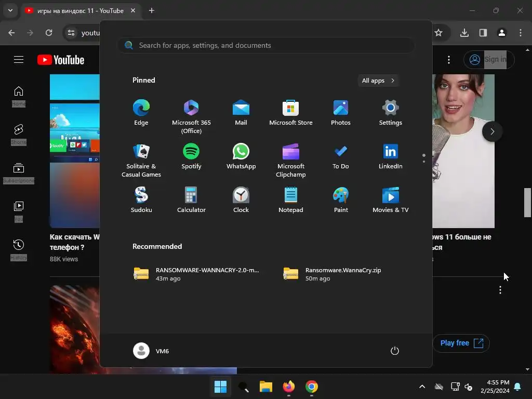Open YouTube Home in sidebar

pyautogui.click(x=19, y=96)
